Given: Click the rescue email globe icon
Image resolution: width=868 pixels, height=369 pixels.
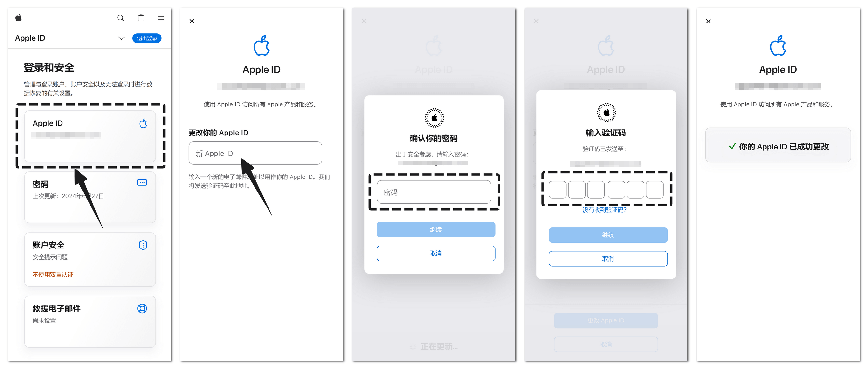Looking at the screenshot, I should [143, 309].
